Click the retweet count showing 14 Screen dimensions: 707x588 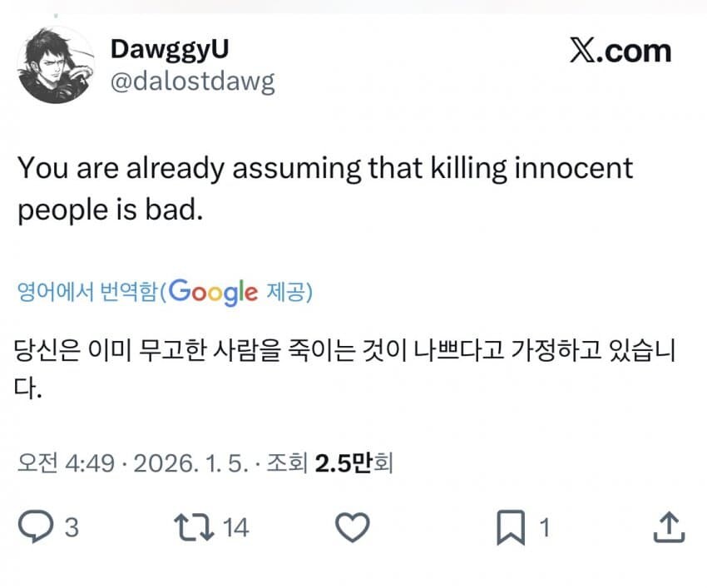pyautogui.click(x=234, y=526)
